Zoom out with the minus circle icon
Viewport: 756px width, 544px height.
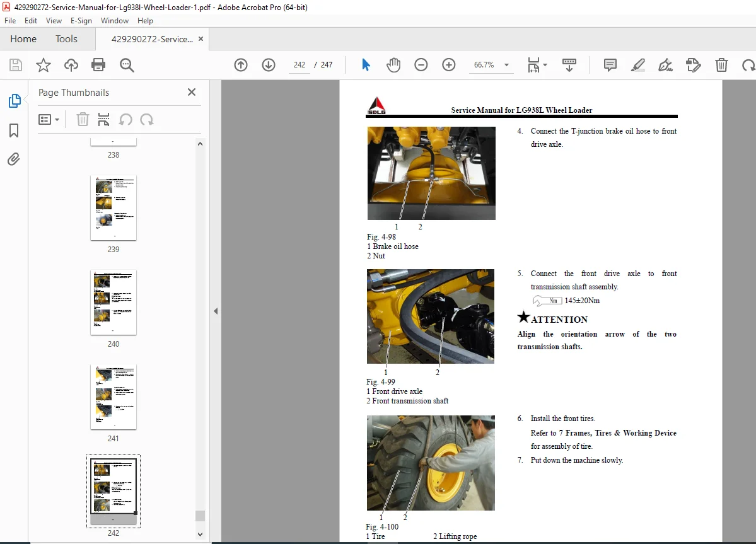point(421,64)
